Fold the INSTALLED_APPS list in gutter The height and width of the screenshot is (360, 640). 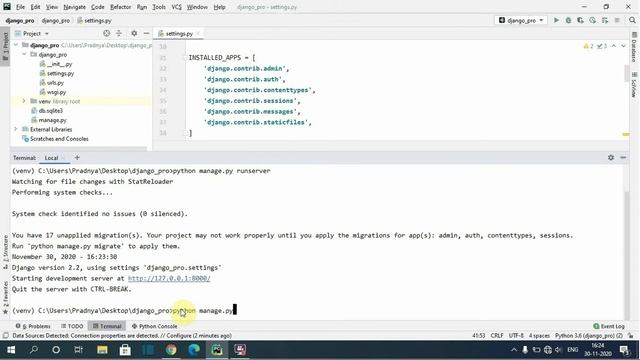tap(185, 58)
